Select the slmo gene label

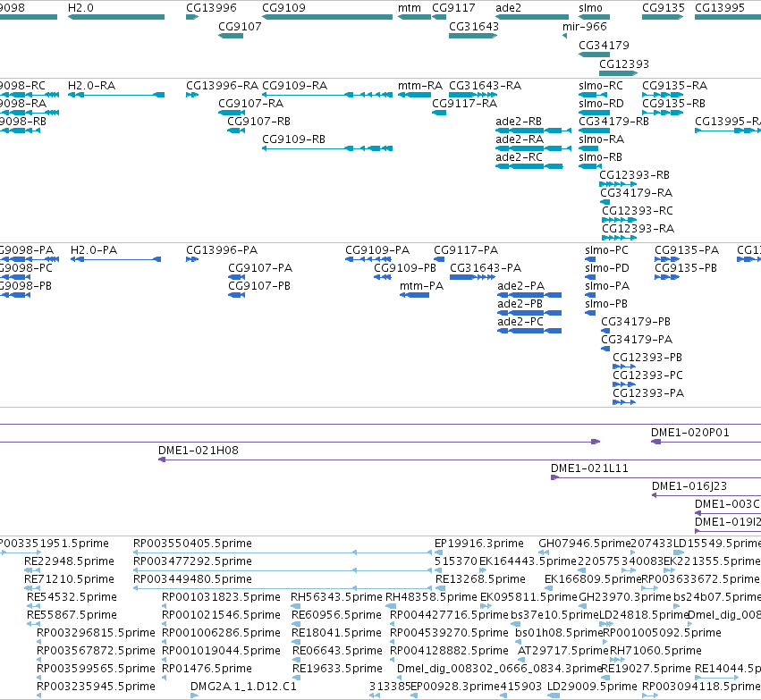[590, 8]
